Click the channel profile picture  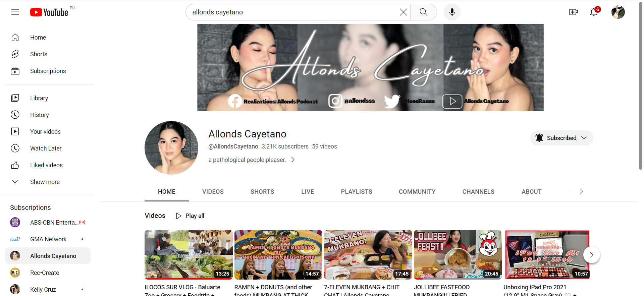[171, 148]
